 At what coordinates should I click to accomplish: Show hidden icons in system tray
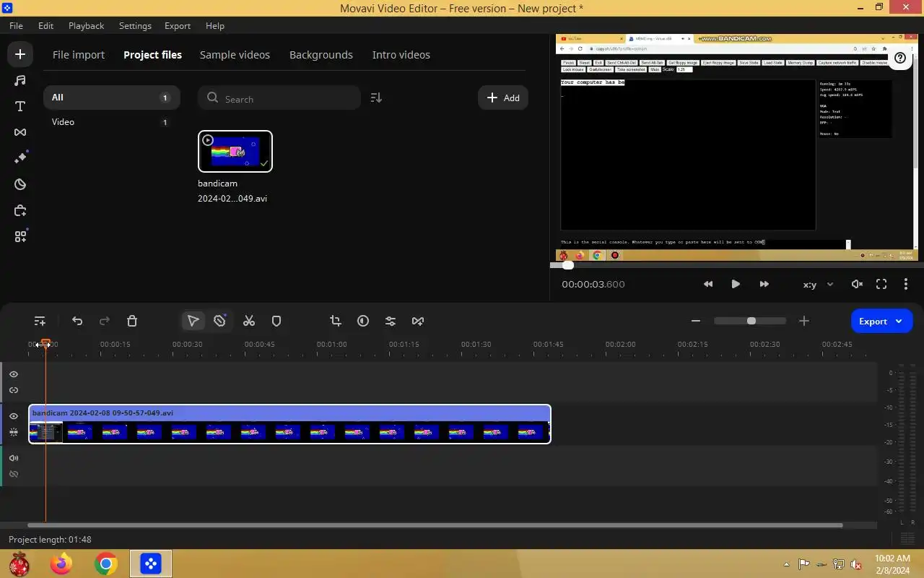tap(786, 564)
